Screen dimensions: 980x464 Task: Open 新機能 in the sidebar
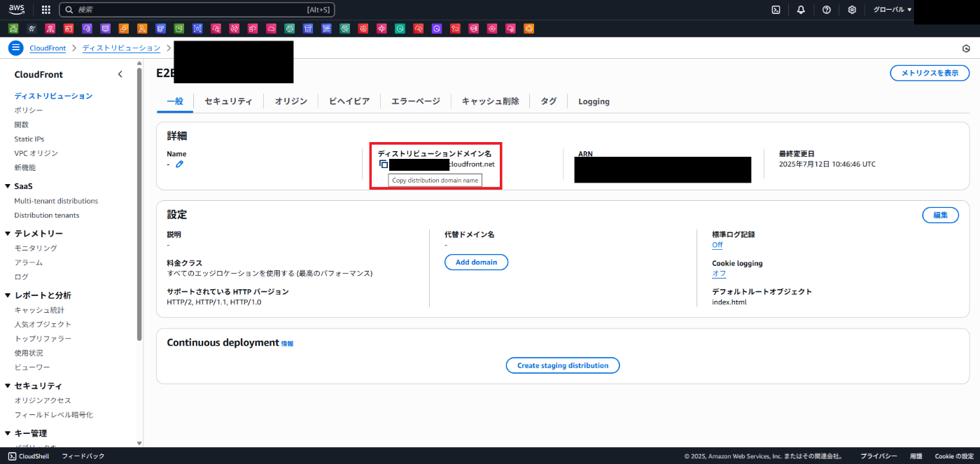pyautogui.click(x=25, y=167)
